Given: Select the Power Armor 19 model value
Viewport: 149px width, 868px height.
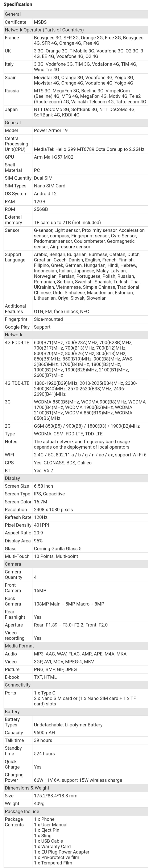Looking at the screenshot, I should pyautogui.click(x=51, y=131).
